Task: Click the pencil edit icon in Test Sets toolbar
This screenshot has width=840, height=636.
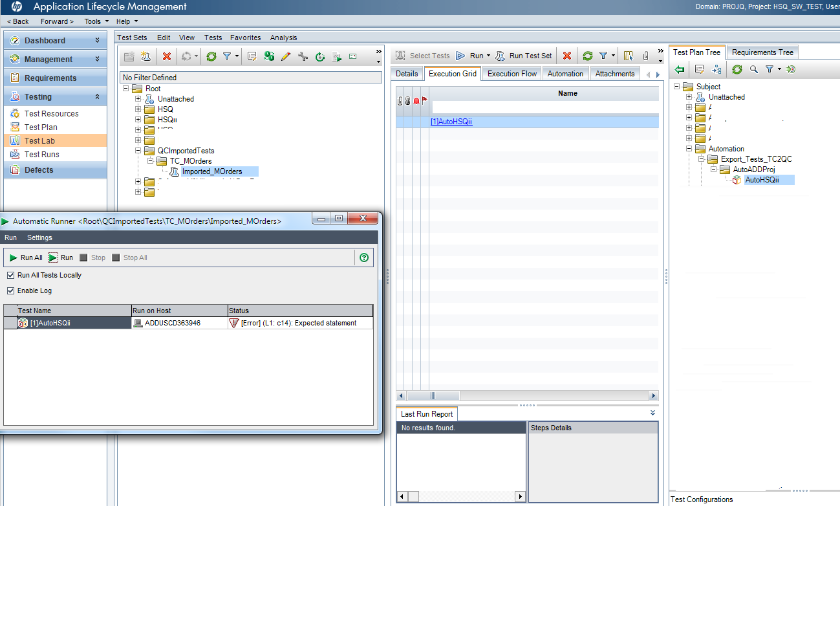Action: 286,56
